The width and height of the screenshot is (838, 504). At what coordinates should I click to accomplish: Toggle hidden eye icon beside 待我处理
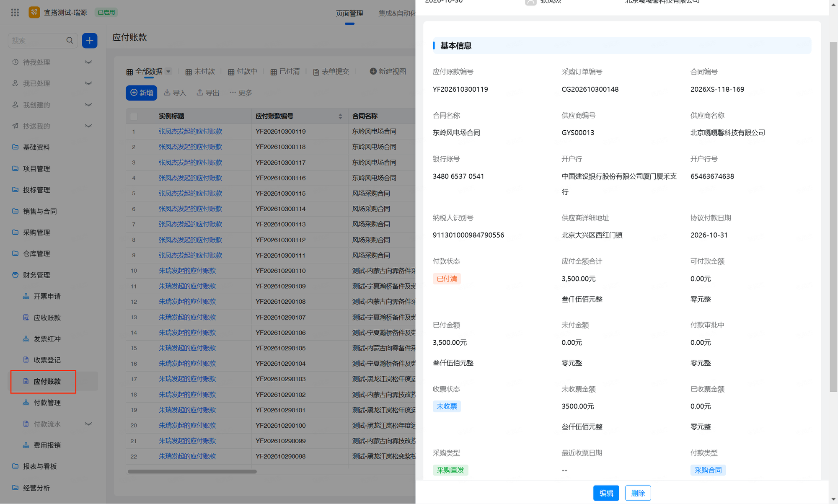pyautogui.click(x=88, y=62)
